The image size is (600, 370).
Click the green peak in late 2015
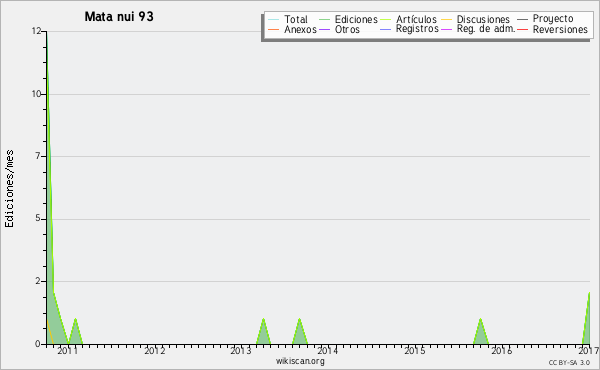tap(481, 332)
